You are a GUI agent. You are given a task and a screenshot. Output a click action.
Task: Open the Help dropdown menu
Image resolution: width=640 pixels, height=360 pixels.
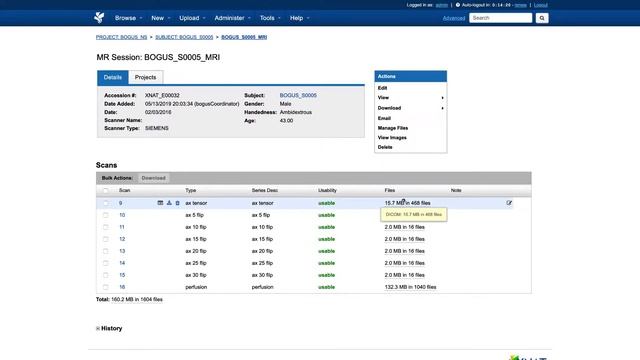point(300,18)
